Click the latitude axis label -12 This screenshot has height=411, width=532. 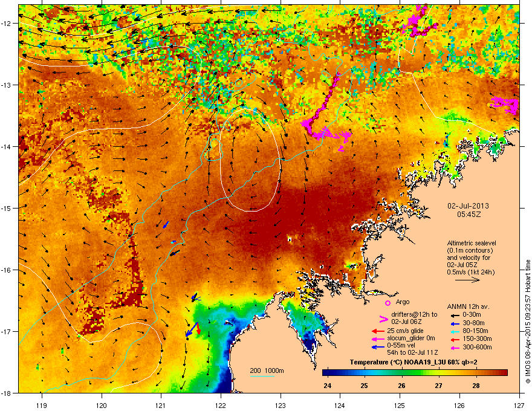coord(7,23)
